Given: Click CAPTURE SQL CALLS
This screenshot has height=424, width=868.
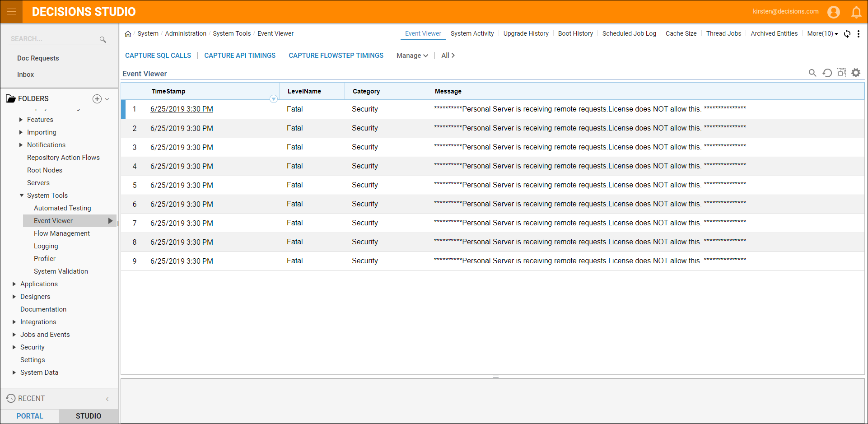Looking at the screenshot, I should tap(158, 56).
